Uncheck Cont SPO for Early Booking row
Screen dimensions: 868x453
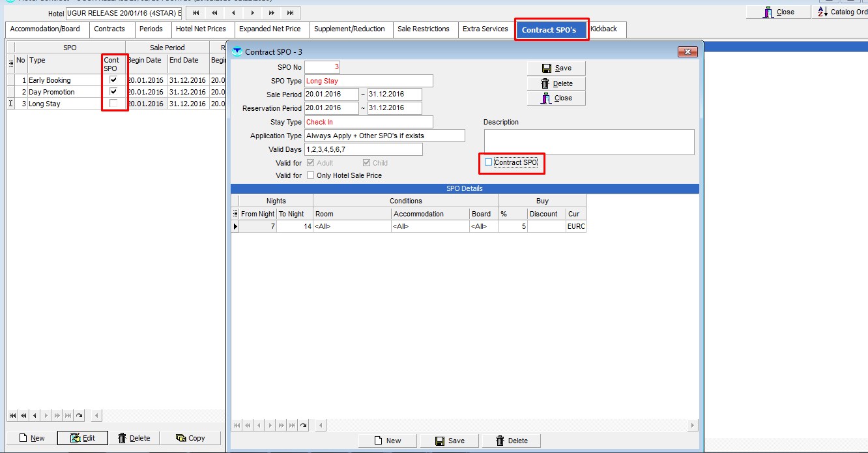[113, 80]
